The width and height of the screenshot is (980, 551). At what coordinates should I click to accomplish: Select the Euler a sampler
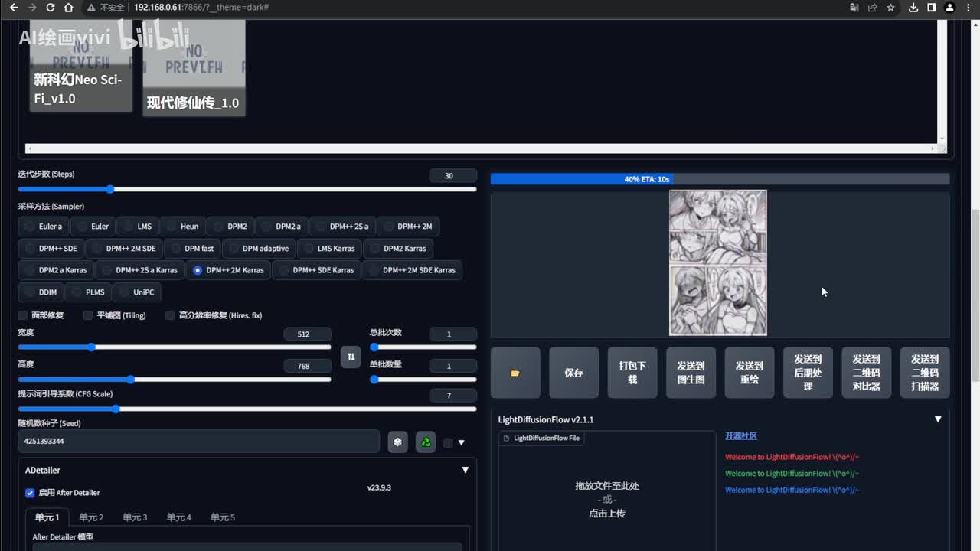tap(44, 227)
